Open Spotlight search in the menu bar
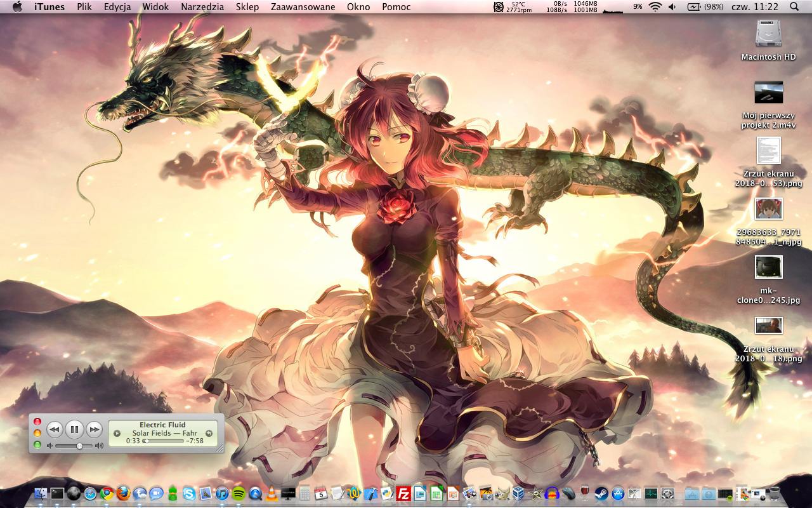The image size is (812, 508). 794,6
